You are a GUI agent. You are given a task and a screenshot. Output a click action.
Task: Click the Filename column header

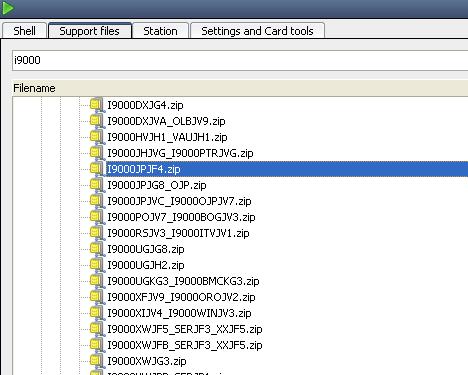pos(240,88)
